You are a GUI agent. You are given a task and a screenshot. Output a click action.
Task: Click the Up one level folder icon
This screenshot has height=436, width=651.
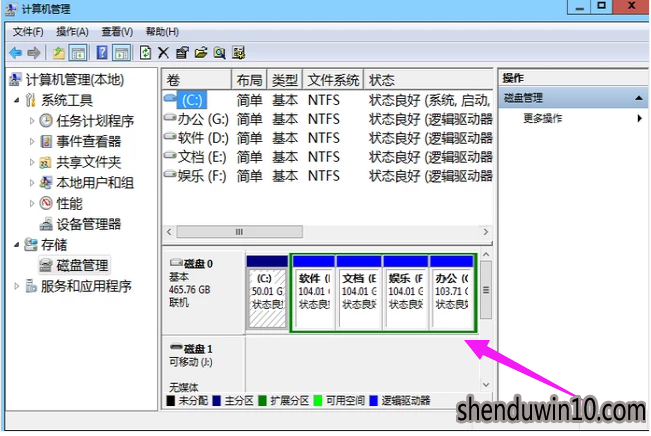click(59, 53)
